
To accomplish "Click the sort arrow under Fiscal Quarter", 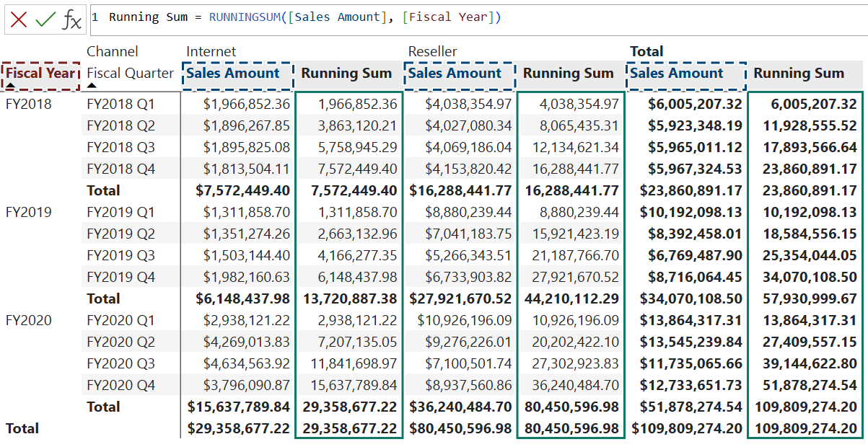I will click(x=92, y=85).
